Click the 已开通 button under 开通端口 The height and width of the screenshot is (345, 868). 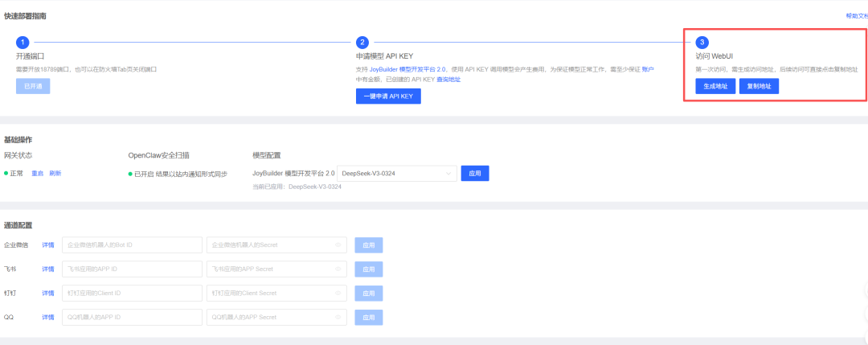point(33,86)
